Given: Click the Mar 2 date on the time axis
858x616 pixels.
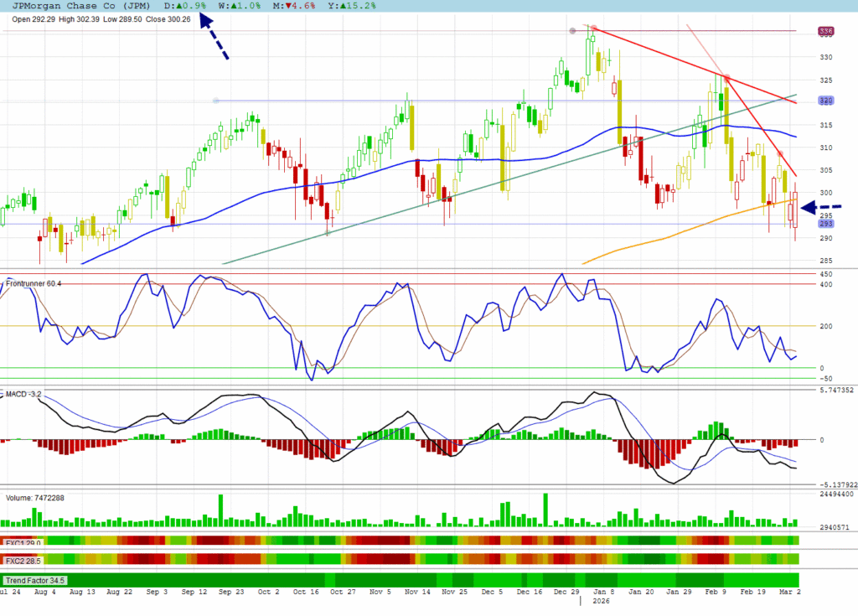Looking at the screenshot, I should [789, 592].
